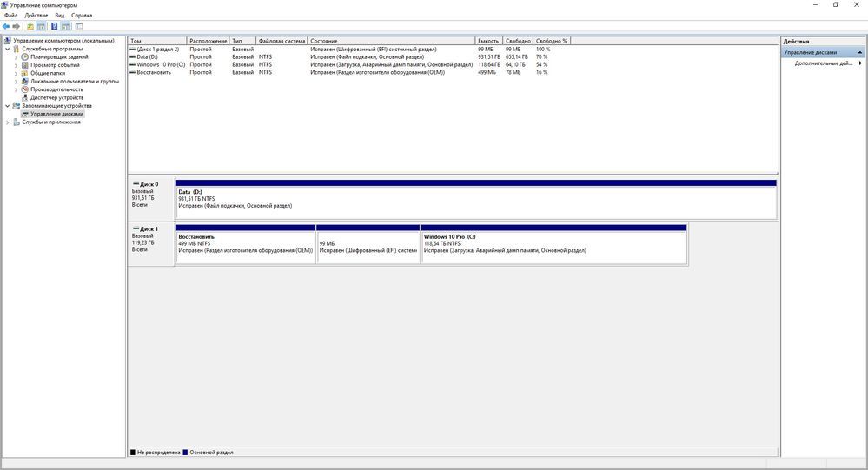The width and height of the screenshot is (868, 470).
Task: Open the Действие menu
Action: click(x=36, y=16)
